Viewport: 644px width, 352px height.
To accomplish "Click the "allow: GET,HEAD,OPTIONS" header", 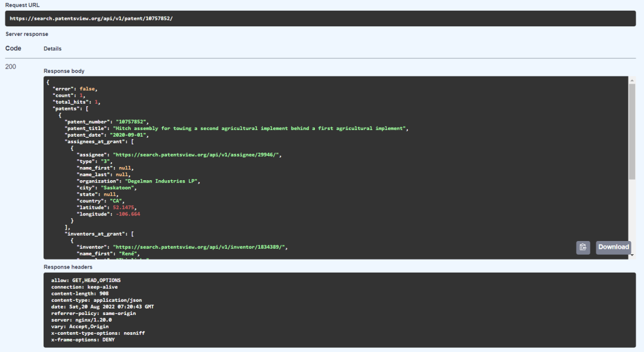I will tap(86, 280).
